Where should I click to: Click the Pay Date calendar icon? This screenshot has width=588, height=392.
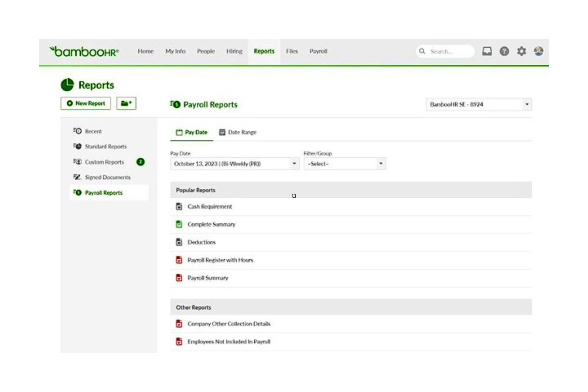[179, 132]
